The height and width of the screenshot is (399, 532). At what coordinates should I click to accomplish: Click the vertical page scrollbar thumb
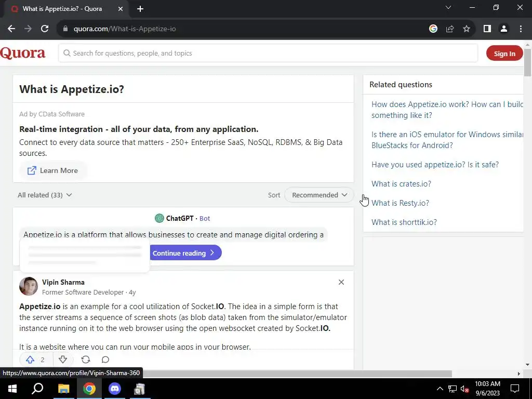(x=527, y=62)
